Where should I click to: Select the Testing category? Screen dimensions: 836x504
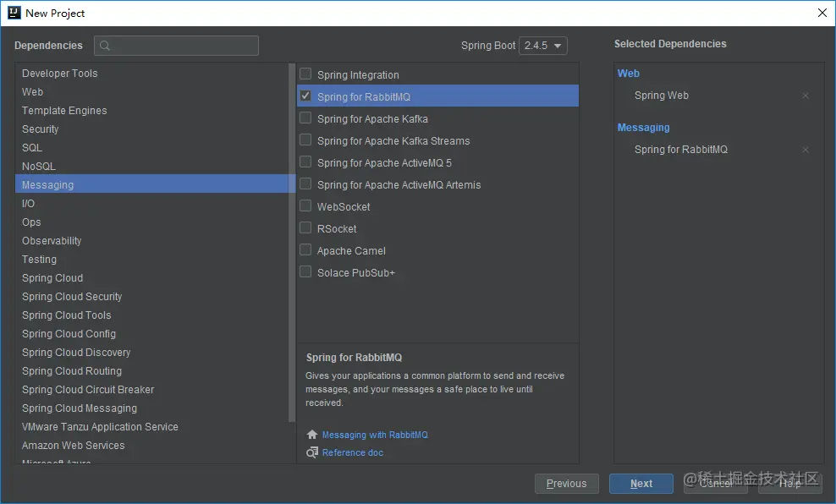click(151, 260)
